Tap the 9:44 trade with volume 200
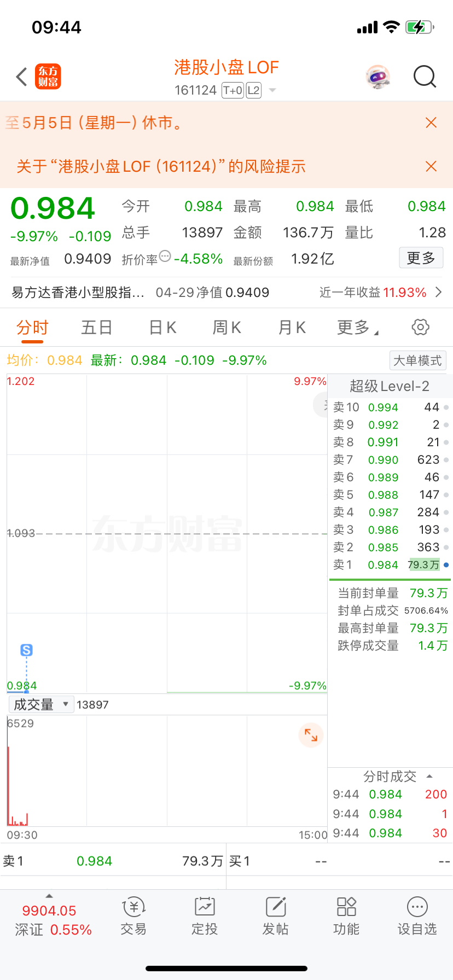Image resolution: width=453 pixels, height=980 pixels. 390,795
